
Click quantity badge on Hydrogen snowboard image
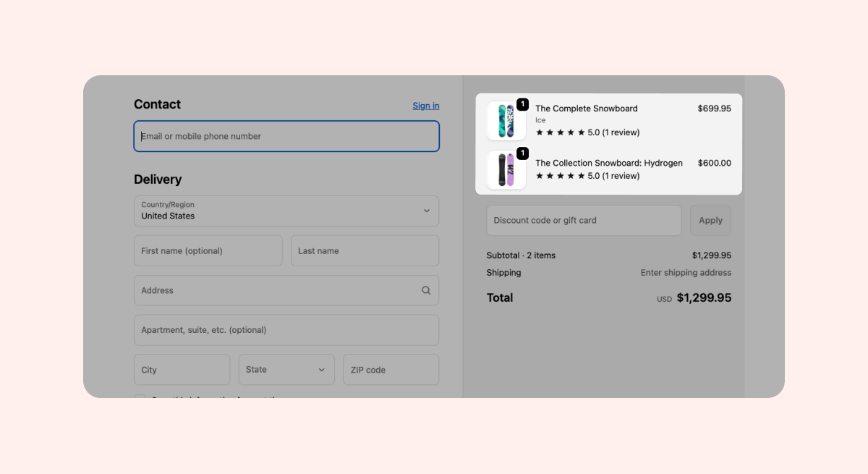tap(522, 153)
